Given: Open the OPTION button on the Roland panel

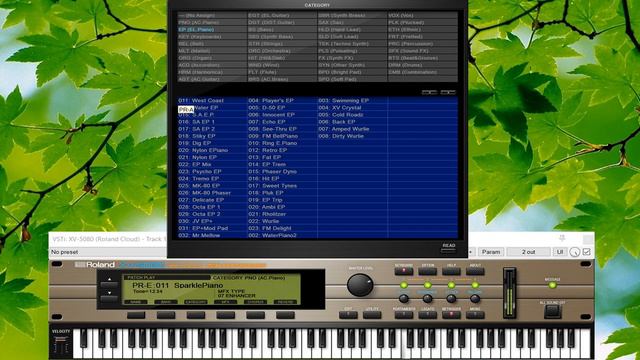Looking at the screenshot, I should point(427,271).
